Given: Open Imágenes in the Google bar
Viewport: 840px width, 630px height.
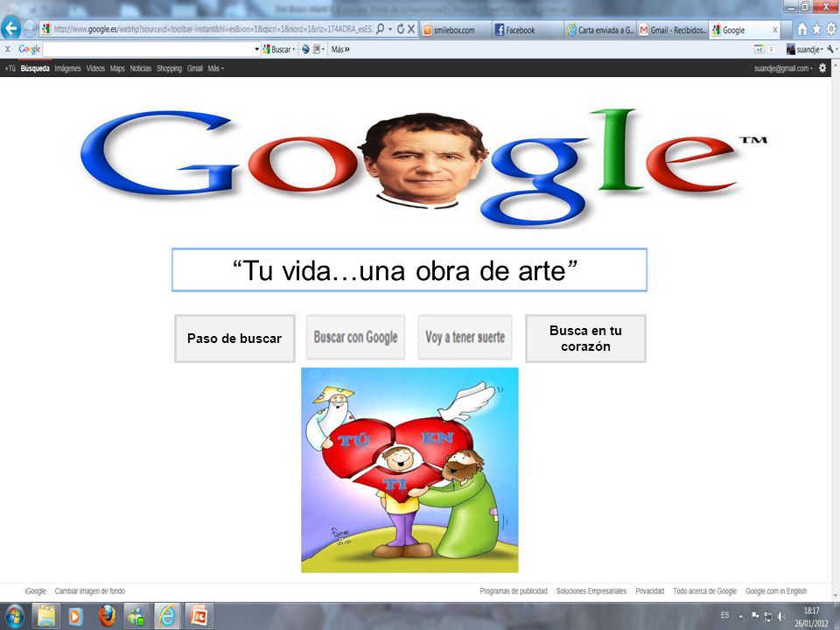Looking at the screenshot, I should click(x=67, y=68).
